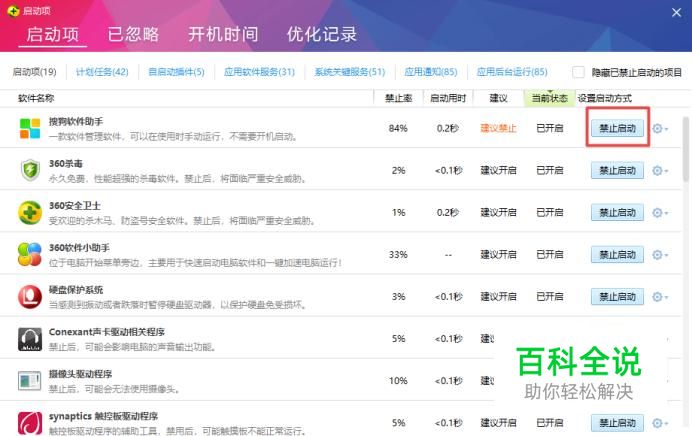Click 建议开启 for 360安全卫士
The height and width of the screenshot is (436, 692).
pyautogui.click(x=498, y=213)
